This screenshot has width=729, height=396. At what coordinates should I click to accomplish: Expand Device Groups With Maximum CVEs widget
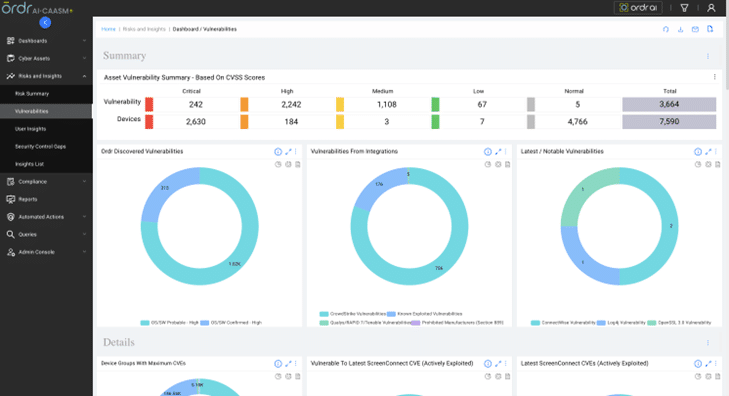(x=288, y=363)
